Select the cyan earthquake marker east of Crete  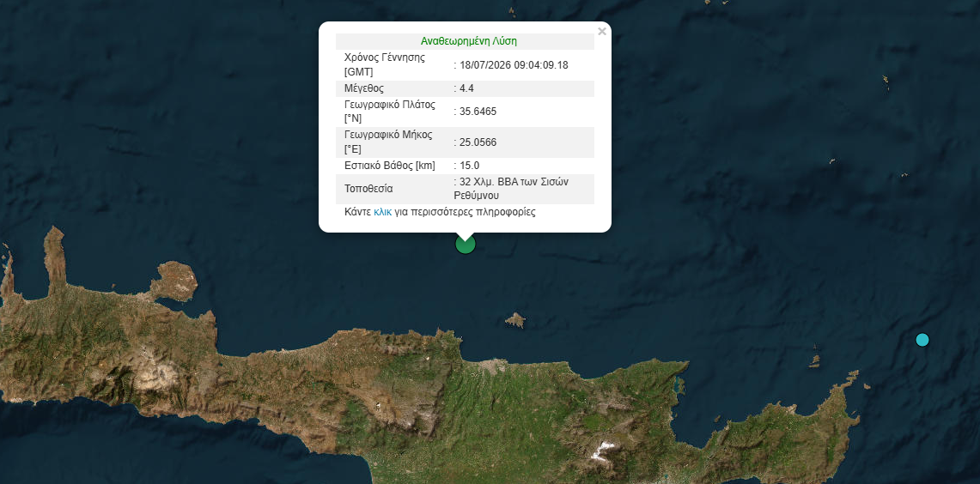click(922, 340)
